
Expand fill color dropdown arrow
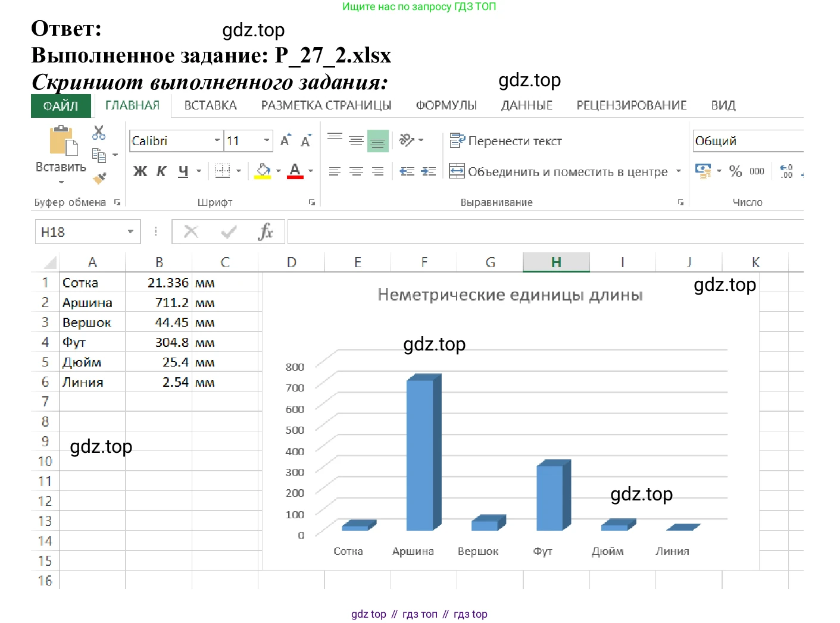pyautogui.click(x=278, y=171)
